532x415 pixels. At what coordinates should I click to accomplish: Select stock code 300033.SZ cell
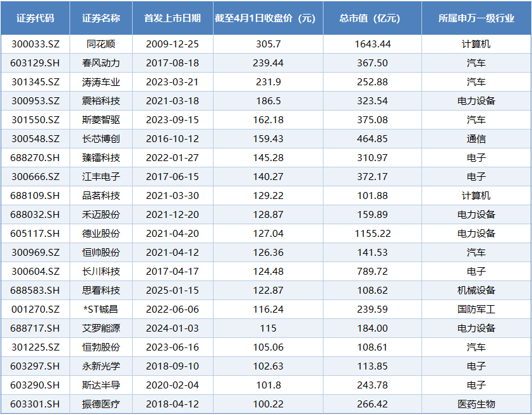pyautogui.click(x=35, y=44)
